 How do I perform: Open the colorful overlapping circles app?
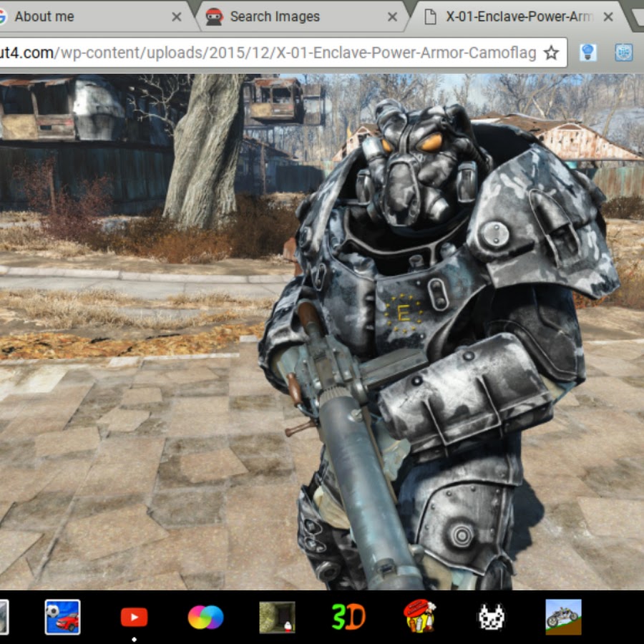(205, 617)
